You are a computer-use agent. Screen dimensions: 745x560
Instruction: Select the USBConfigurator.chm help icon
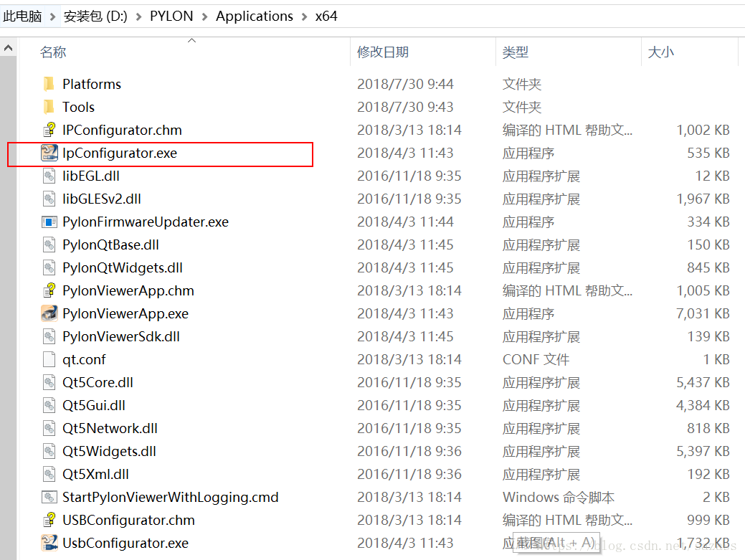(49, 520)
